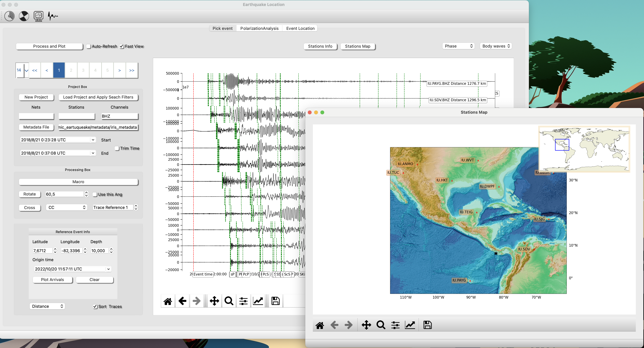The image size is (644, 348).
Task: Adjust the Rotate angle stepper arrows
Action: 87,194
